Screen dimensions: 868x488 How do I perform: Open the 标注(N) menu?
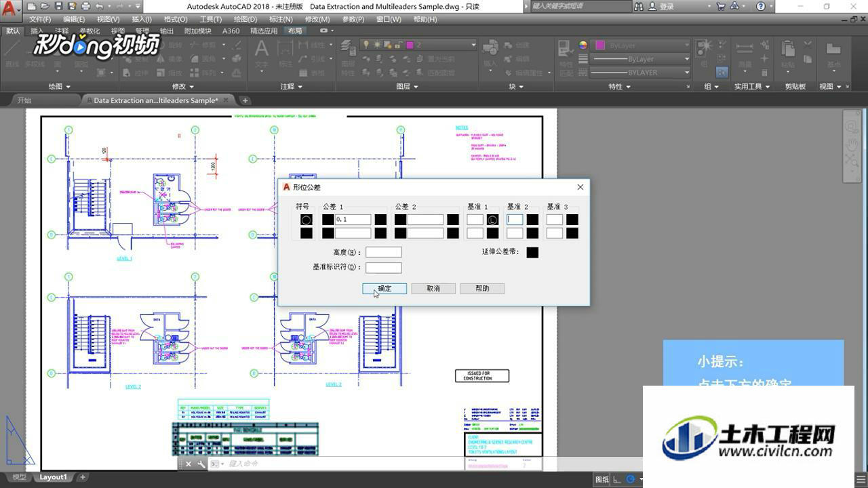click(281, 19)
